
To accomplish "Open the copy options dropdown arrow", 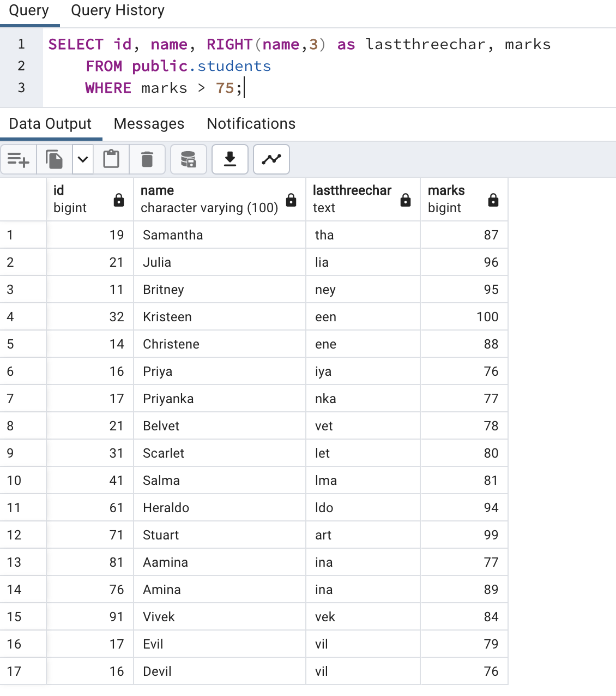I will tap(83, 159).
